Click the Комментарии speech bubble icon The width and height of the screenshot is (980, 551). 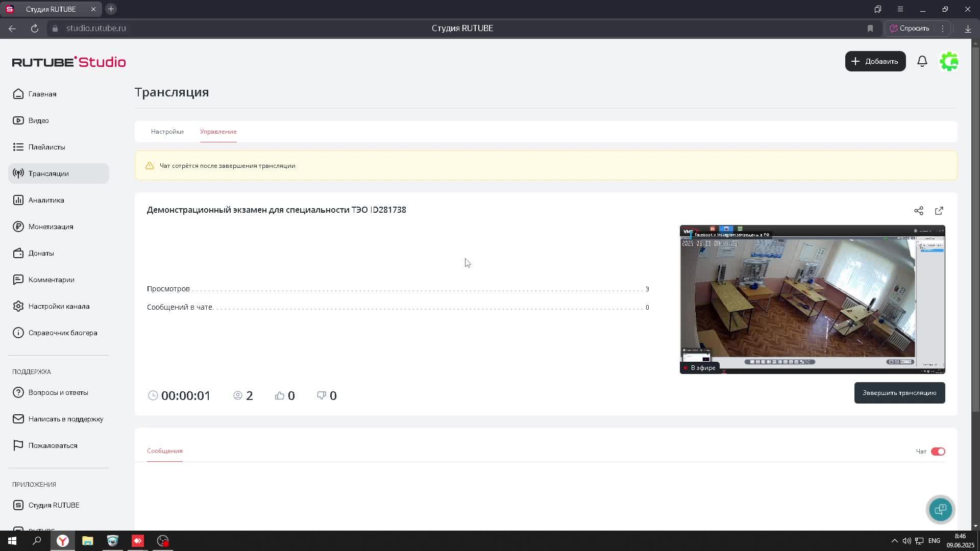pos(18,280)
